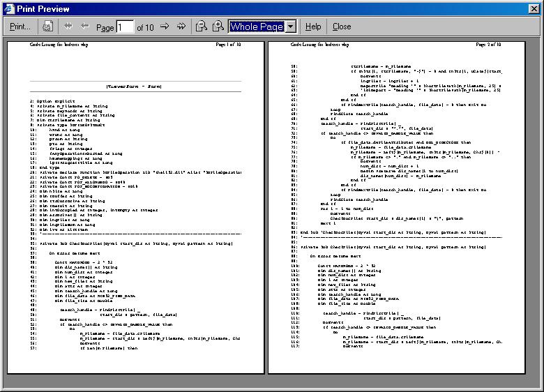Click the Zoom Out magnifier icon
544x392 pixels.
coord(201,27)
